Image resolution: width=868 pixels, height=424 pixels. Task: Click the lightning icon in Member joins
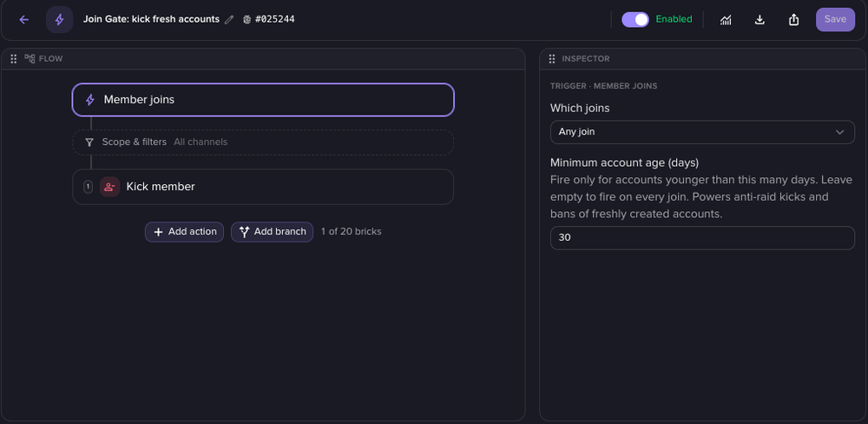pyautogui.click(x=89, y=100)
